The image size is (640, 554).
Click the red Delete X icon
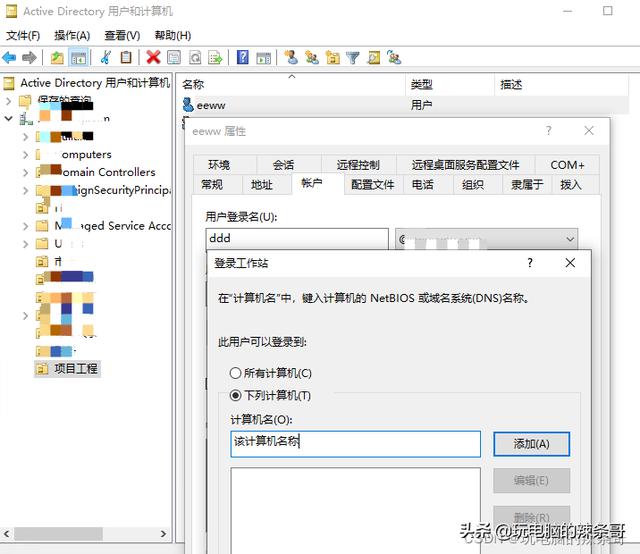153,58
